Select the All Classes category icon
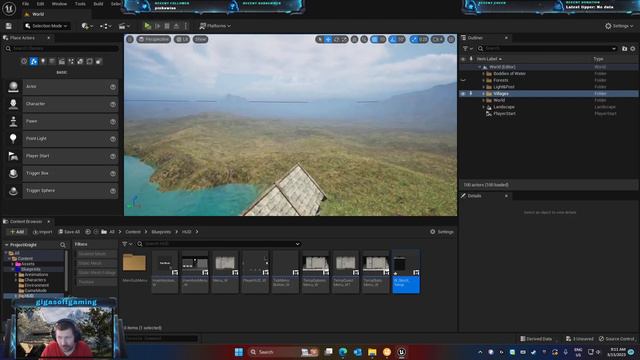The image size is (640, 360). coord(99,61)
